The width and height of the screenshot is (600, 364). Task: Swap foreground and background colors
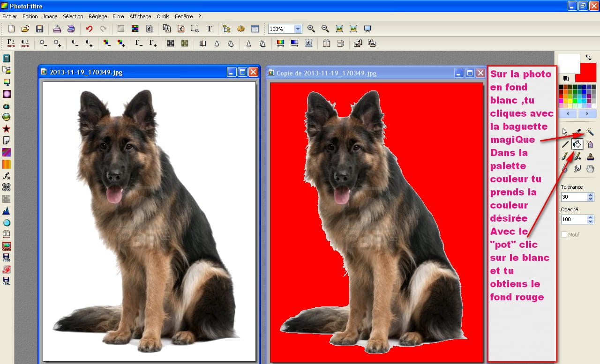588,57
